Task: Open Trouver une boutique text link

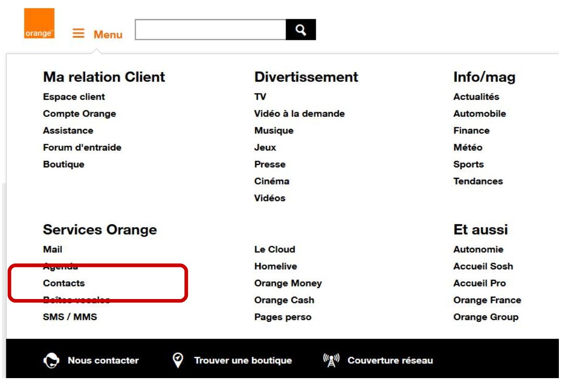Action: point(243,360)
